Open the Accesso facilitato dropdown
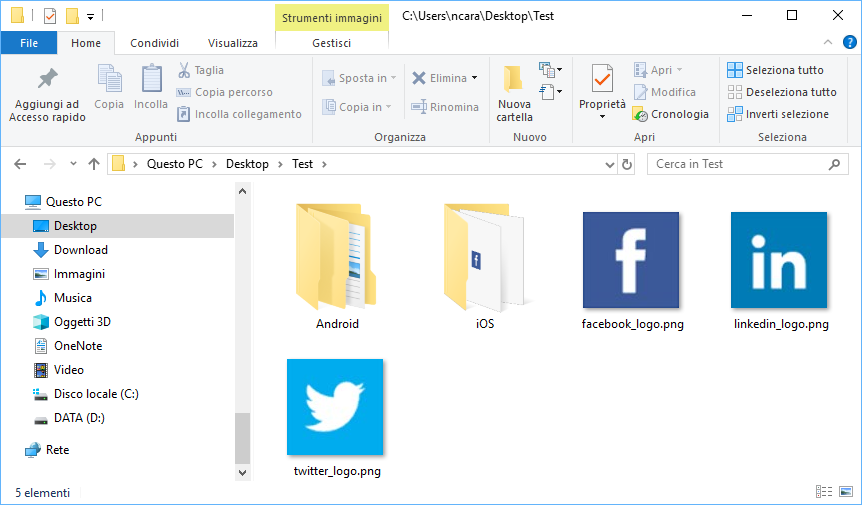The image size is (862, 505). pyautogui.click(x=550, y=91)
